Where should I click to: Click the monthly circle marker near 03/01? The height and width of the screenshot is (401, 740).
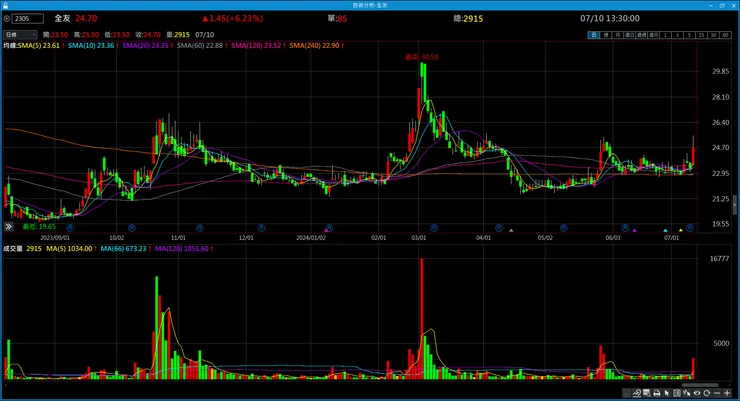coord(434,228)
